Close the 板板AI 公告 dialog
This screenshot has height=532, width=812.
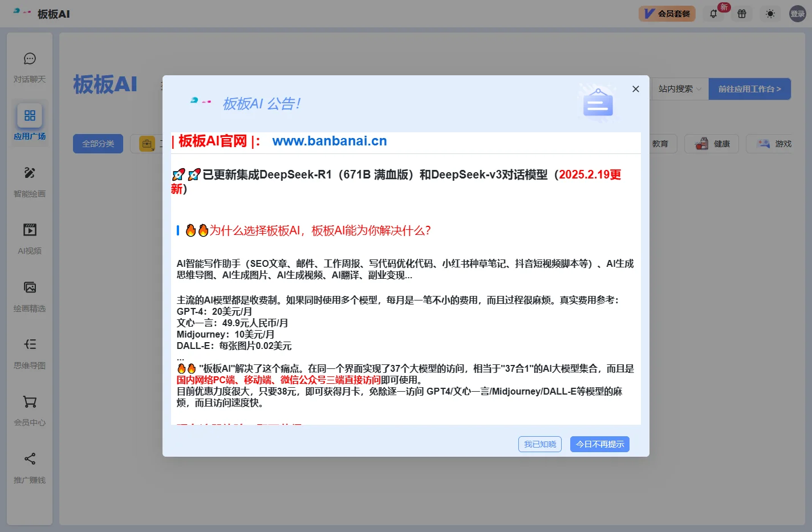click(636, 89)
